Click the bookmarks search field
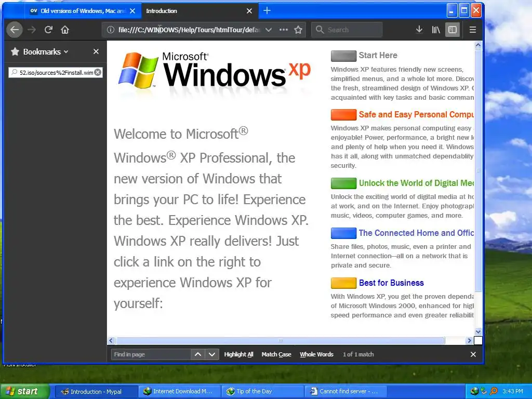532x399 pixels. (x=55, y=72)
